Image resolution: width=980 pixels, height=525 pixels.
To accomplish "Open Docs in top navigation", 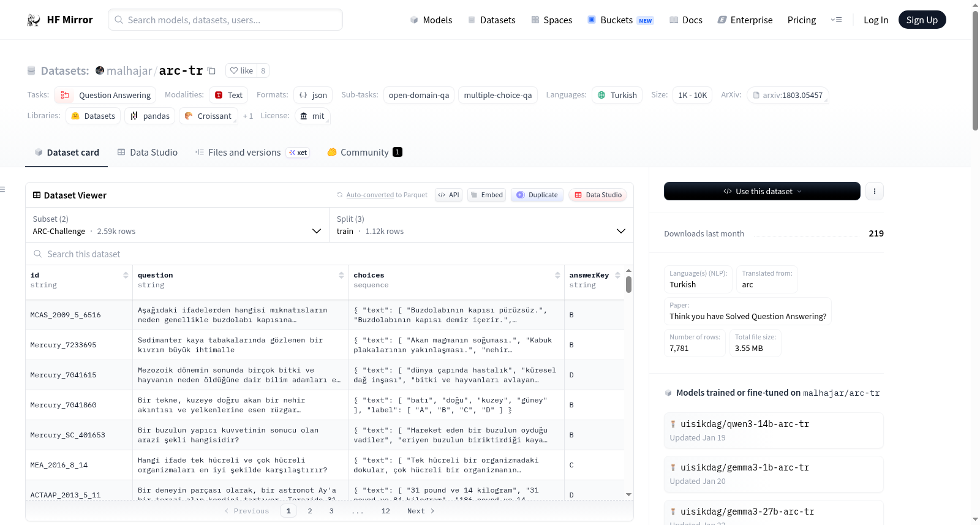I will pyautogui.click(x=686, y=20).
